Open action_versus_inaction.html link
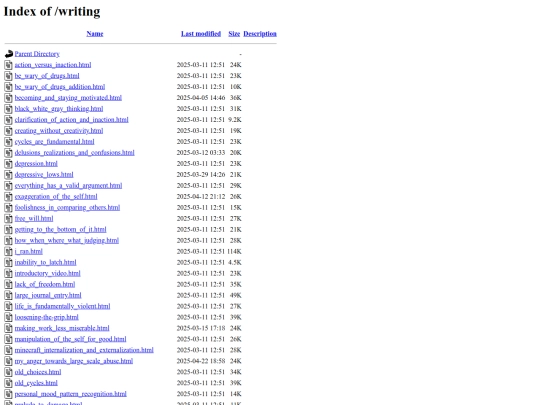Image resolution: width=540 pixels, height=405 pixels. 53,65
